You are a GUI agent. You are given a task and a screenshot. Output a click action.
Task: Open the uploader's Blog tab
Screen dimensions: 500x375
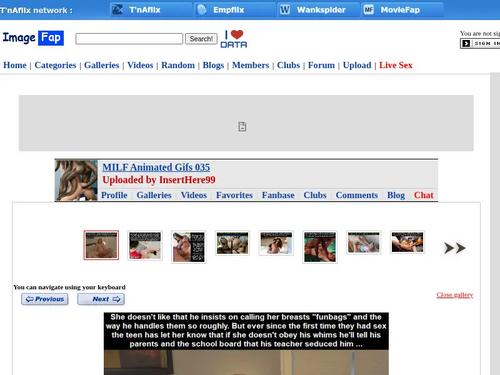coord(396,195)
